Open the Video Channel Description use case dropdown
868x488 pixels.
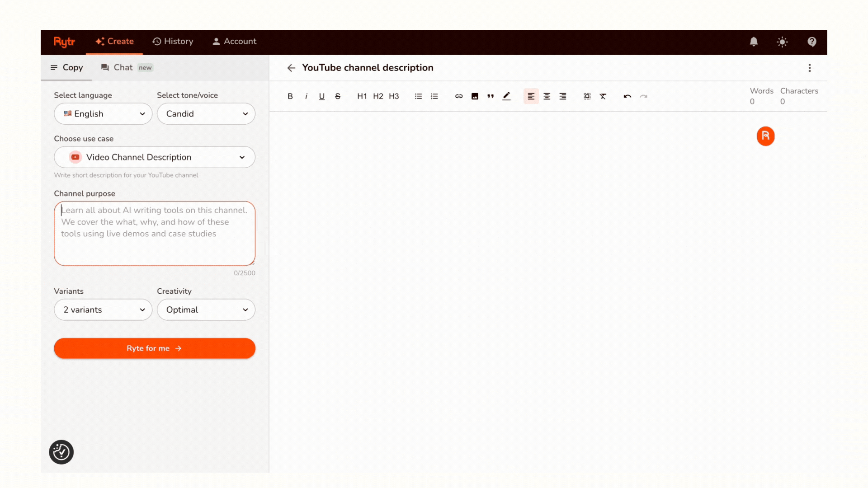point(155,157)
